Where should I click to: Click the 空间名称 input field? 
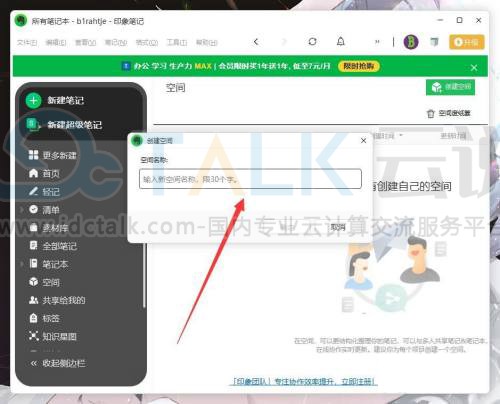[250, 179]
